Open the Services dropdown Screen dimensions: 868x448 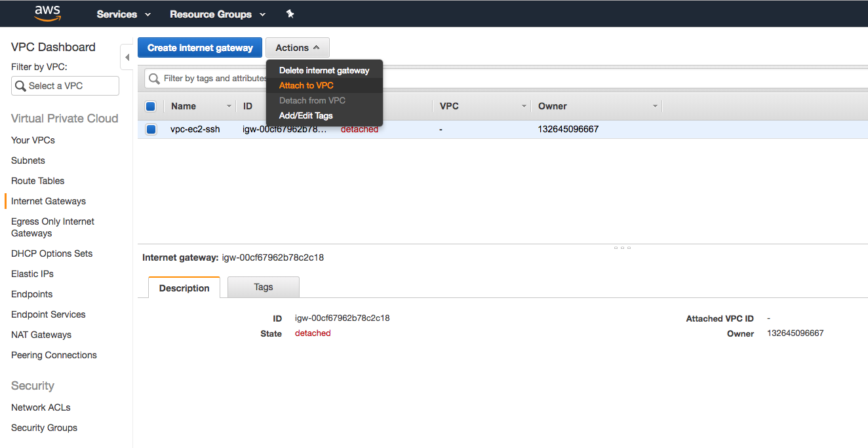123,14
